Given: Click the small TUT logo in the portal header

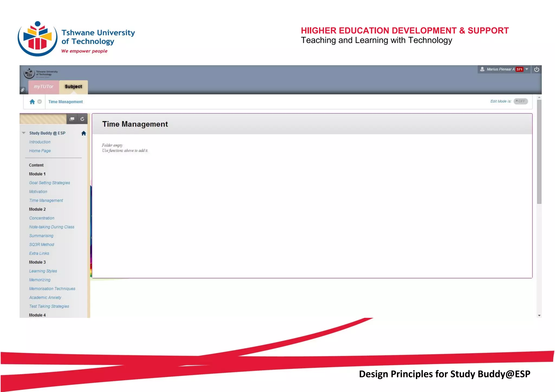Looking at the screenshot, I should click(41, 73).
